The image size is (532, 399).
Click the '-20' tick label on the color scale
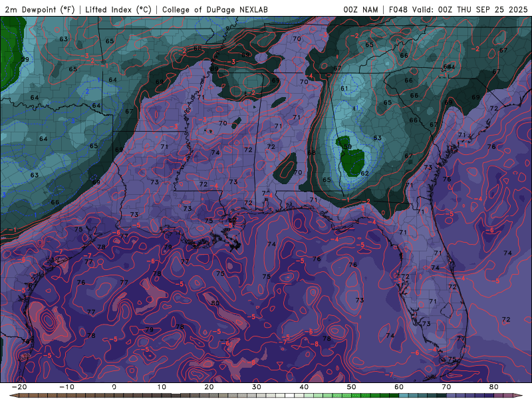[x=19, y=387]
